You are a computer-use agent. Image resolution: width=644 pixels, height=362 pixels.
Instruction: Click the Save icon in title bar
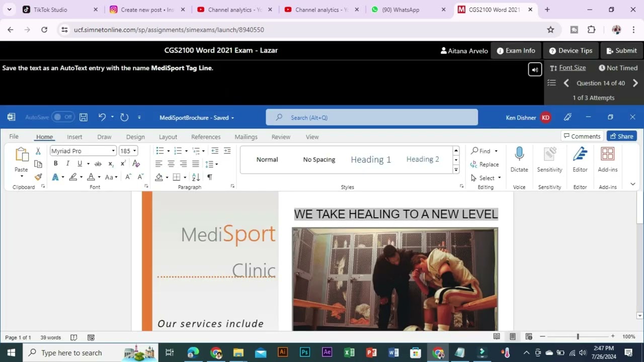tap(84, 117)
